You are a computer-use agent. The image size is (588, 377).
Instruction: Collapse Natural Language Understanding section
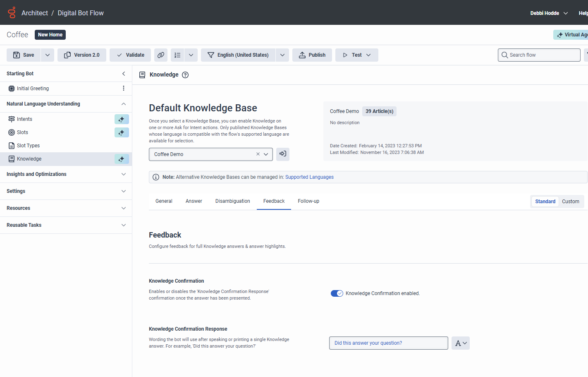click(124, 104)
